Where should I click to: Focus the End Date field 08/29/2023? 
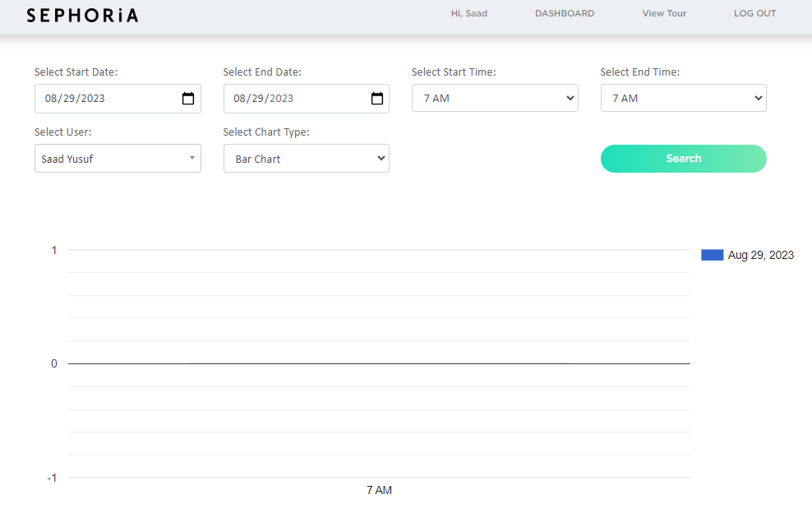[x=306, y=99]
